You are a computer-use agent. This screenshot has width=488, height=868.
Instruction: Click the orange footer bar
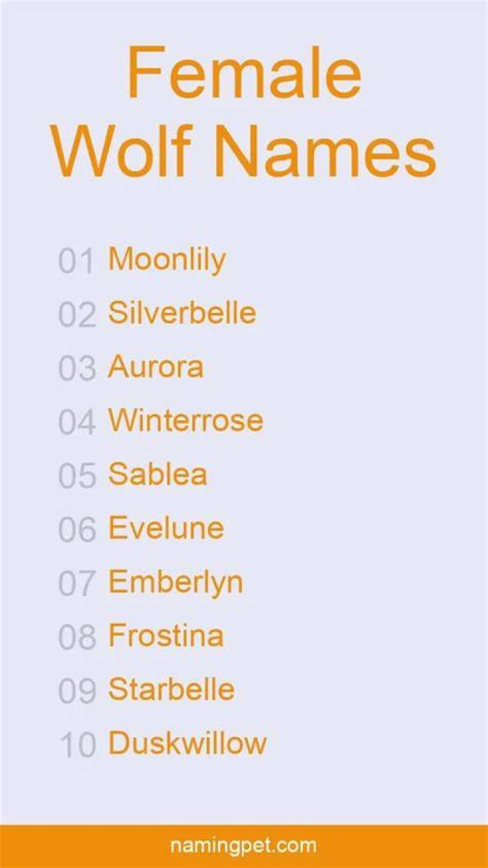tap(244, 846)
